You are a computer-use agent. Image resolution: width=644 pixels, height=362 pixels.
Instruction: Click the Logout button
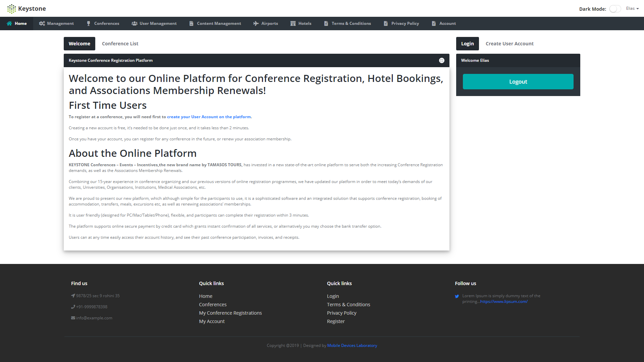[x=518, y=81]
